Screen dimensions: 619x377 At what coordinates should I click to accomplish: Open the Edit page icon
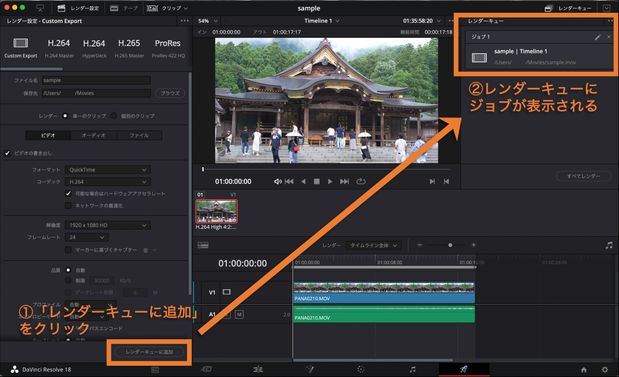258,369
